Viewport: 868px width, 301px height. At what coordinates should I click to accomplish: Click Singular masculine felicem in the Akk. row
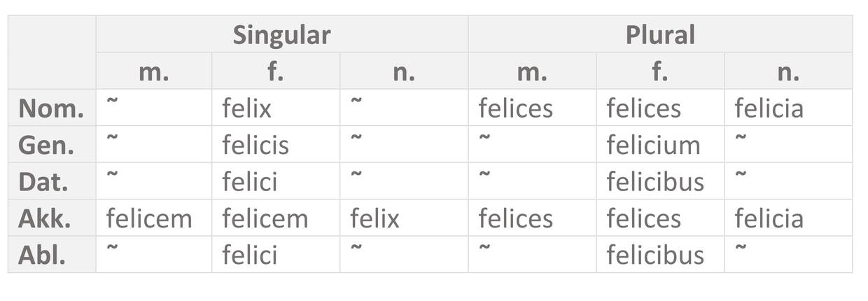[148, 218]
